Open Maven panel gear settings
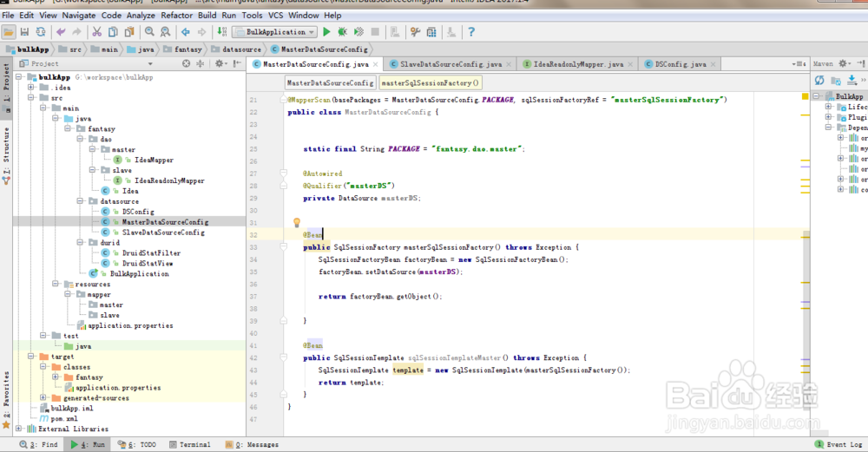This screenshot has width=868, height=452. 843,63
